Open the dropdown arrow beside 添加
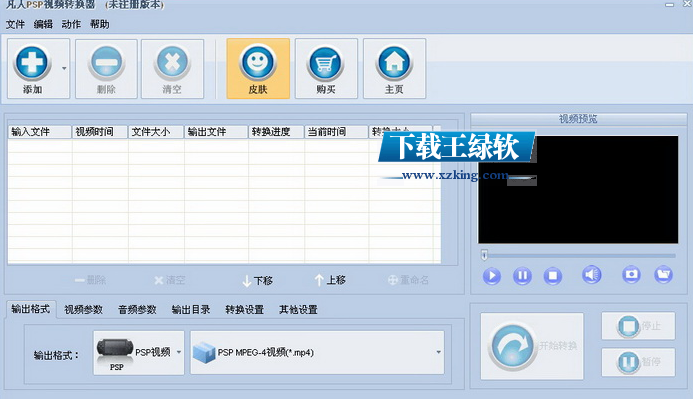Image resolution: width=693 pixels, height=399 pixels. [64, 68]
